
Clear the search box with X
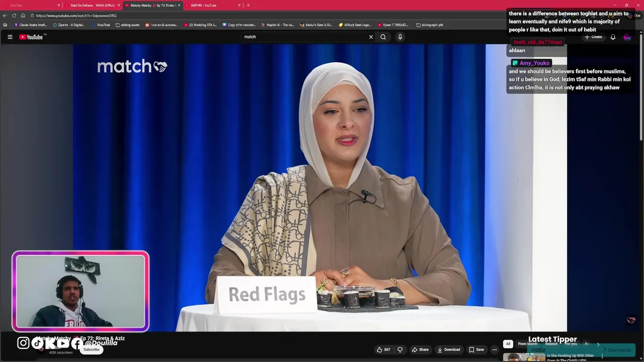371,37
